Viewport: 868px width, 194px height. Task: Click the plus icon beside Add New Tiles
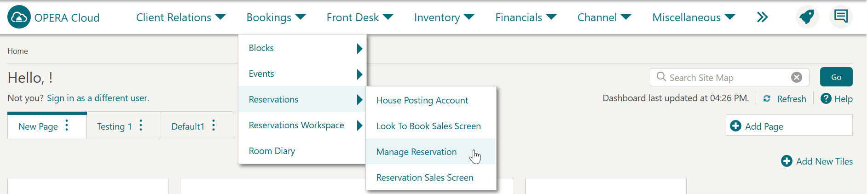click(787, 161)
